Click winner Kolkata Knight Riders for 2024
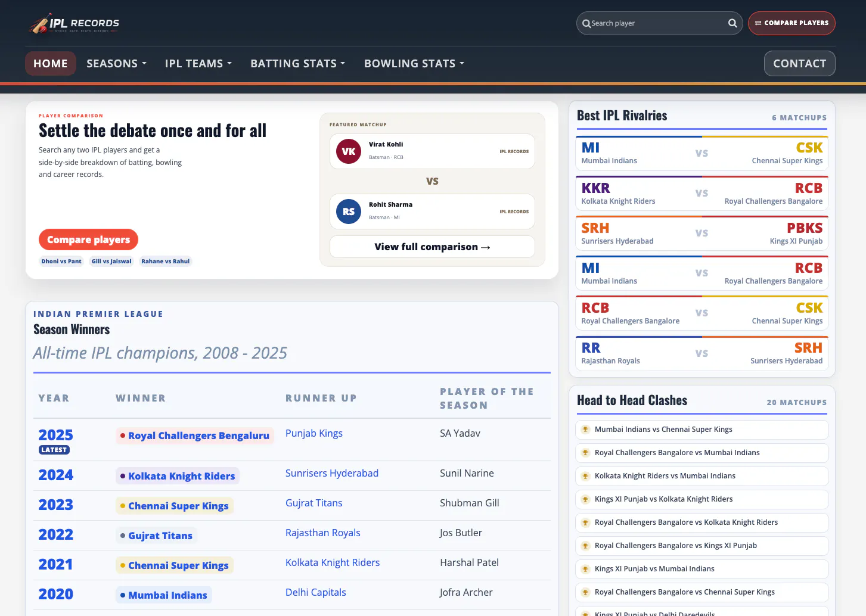 [178, 476]
